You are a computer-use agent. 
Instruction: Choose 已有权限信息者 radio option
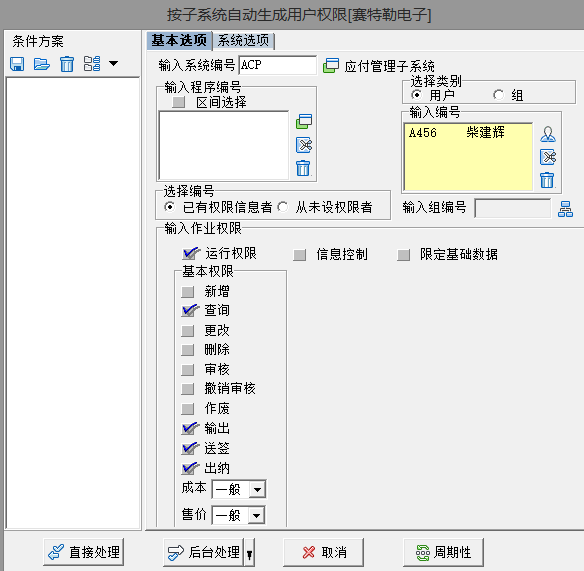pos(169,207)
